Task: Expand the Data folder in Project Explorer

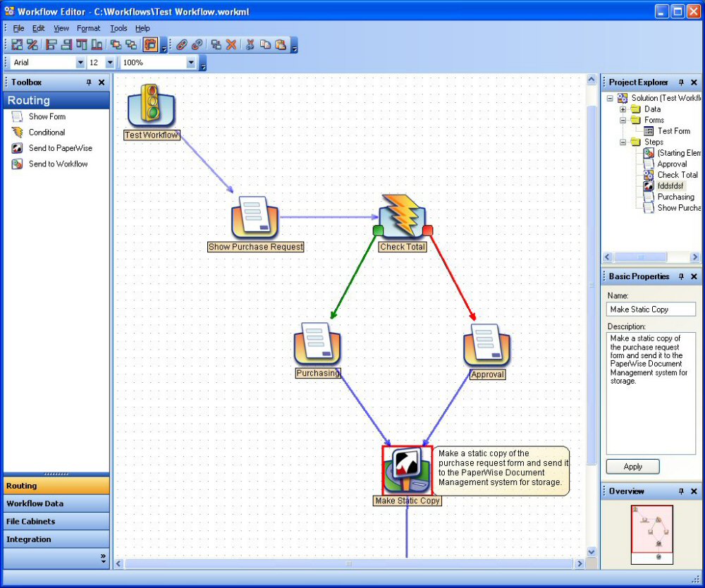Action: coord(623,109)
